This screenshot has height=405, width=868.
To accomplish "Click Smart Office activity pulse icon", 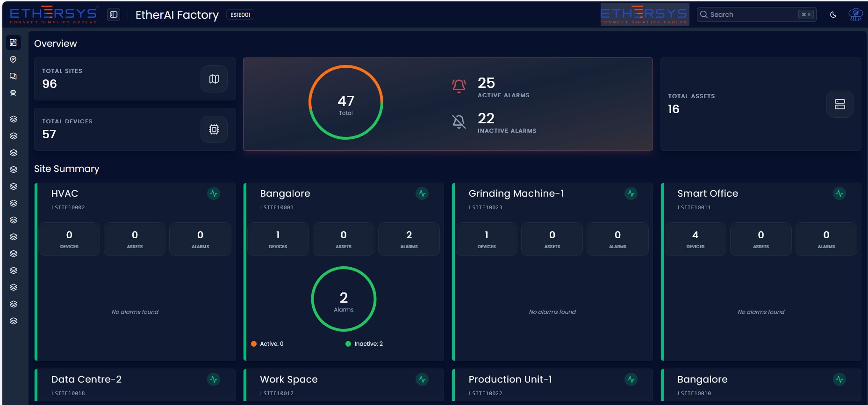I will click(x=839, y=193).
